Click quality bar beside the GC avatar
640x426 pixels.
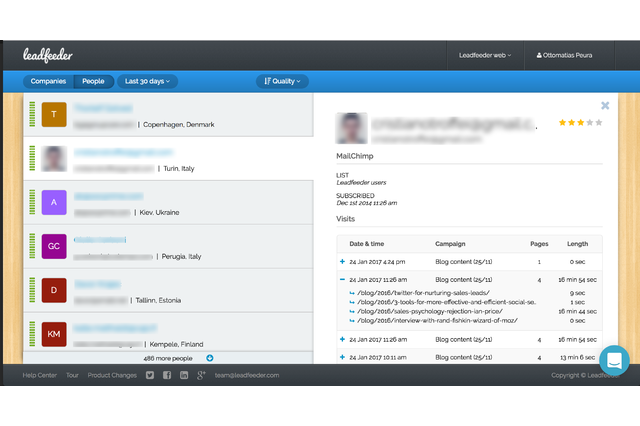coord(32,246)
